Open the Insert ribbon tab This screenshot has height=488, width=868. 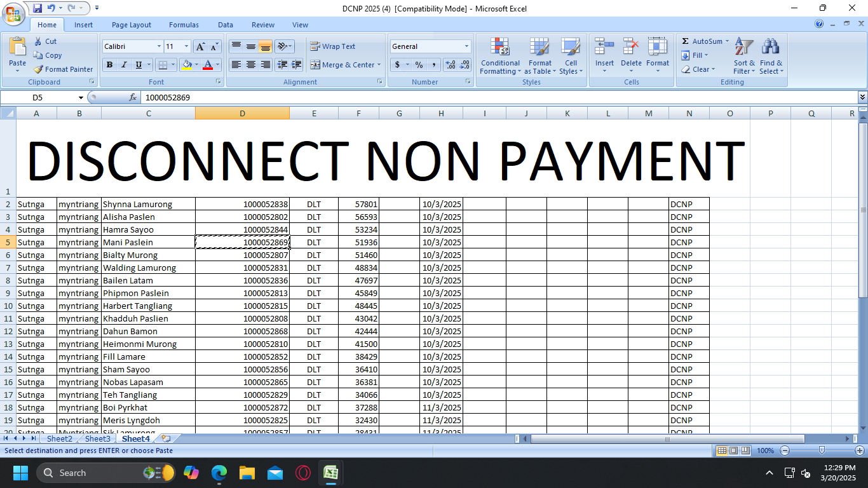click(x=83, y=25)
